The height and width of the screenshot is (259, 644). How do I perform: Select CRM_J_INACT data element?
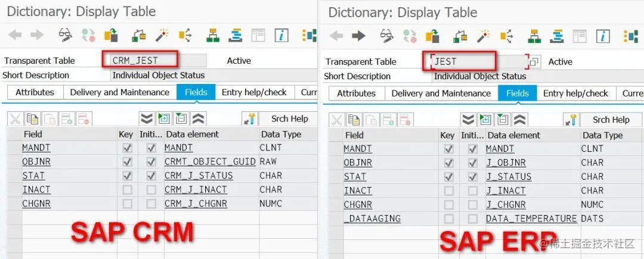point(196,190)
